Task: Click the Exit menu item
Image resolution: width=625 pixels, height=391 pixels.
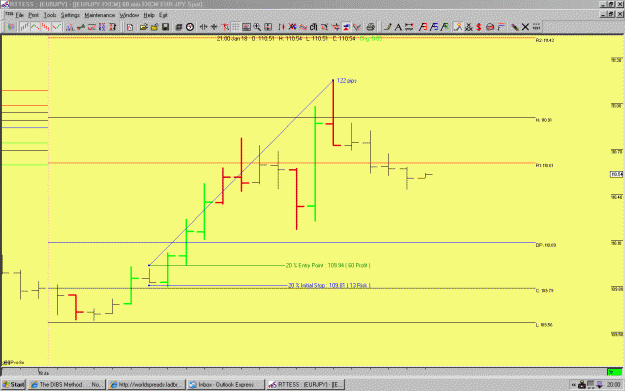Action: pyautogui.click(x=163, y=15)
